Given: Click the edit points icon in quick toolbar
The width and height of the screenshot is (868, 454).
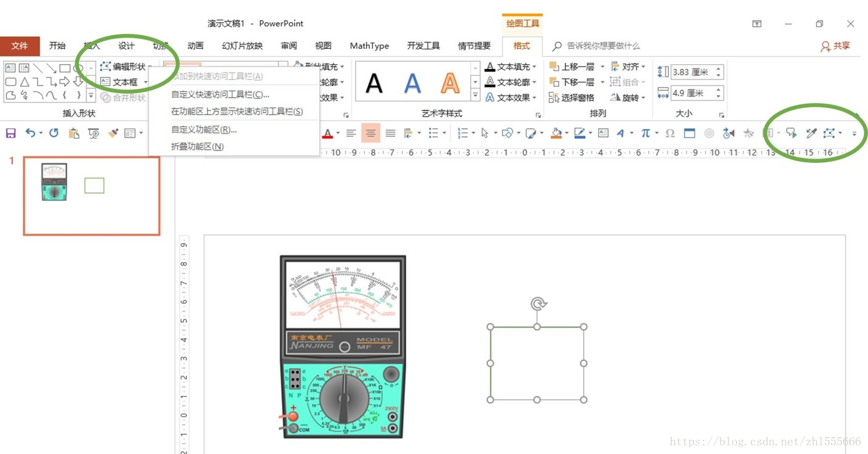Looking at the screenshot, I should (x=829, y=133).
